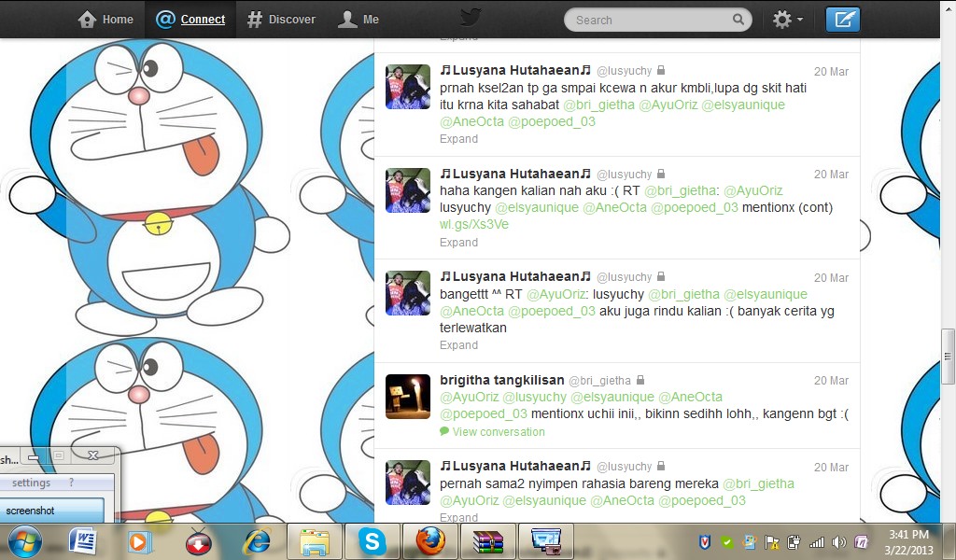Screen dimensions: 956x560
Task: Open the Windows Start menu
Action: pyautogui.click(x=23, y=541)
